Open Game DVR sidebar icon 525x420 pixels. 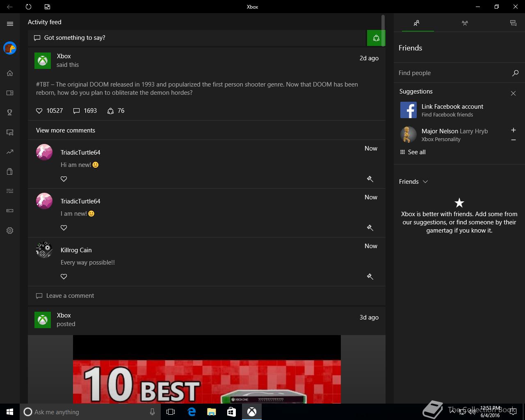pos(10,132)
